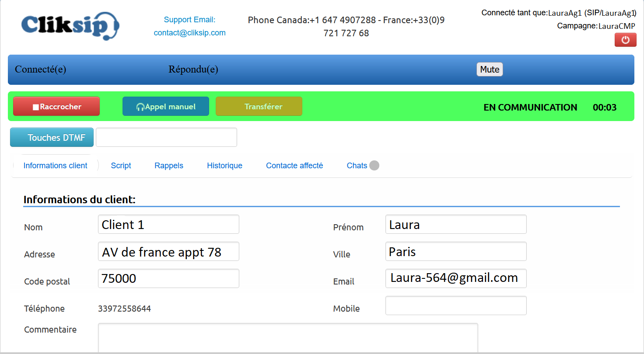
Task: Start a manual call via Appel manuel
Action: click(x=165, y=106)
